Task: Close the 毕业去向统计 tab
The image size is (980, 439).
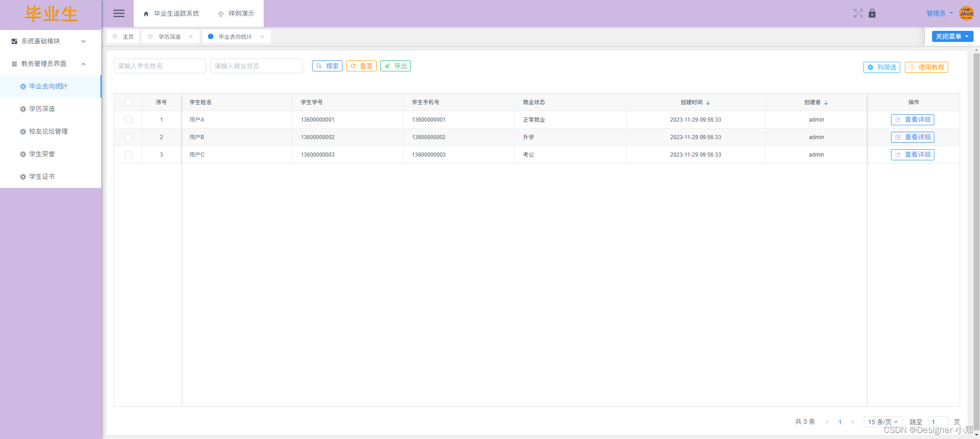Action: point(262,36)
